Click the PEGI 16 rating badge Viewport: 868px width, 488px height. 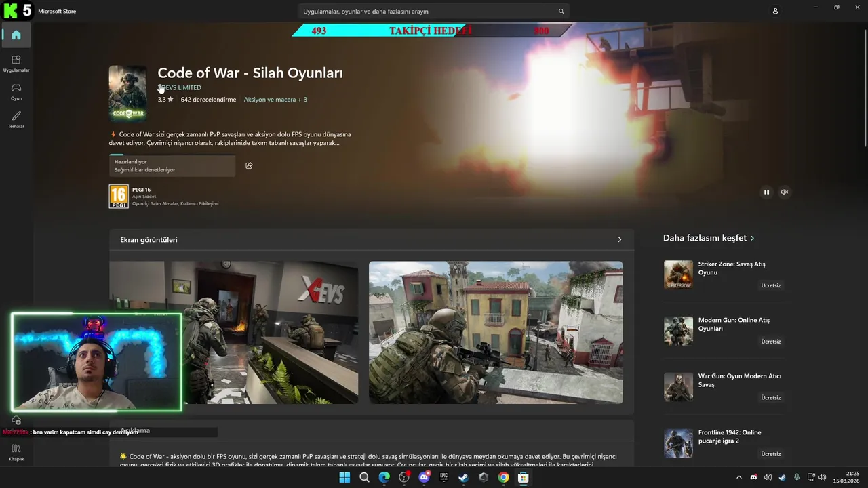(x=119, y=197)
